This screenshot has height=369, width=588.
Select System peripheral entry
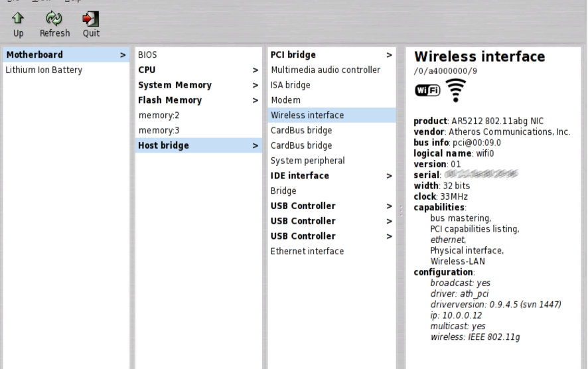pos(332,161)
